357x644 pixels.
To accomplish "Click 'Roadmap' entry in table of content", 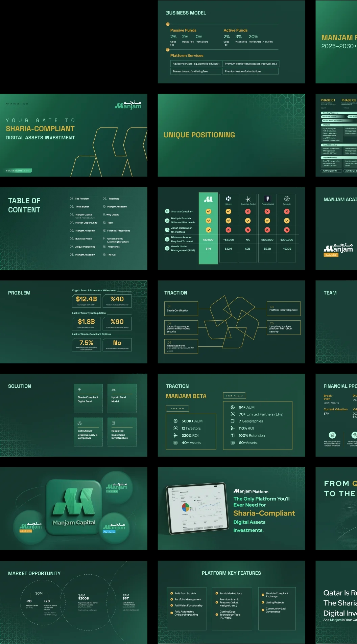I will pyautogui.click(x=114, y=199).
